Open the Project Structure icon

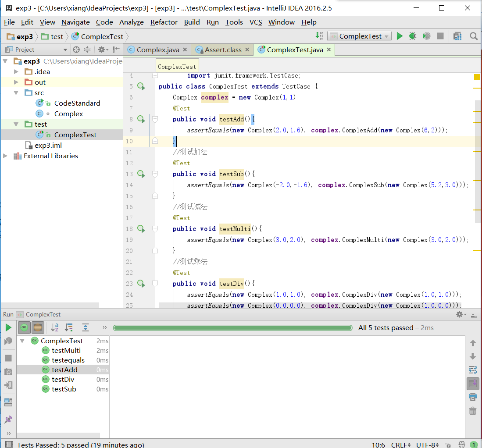[457, 36]
